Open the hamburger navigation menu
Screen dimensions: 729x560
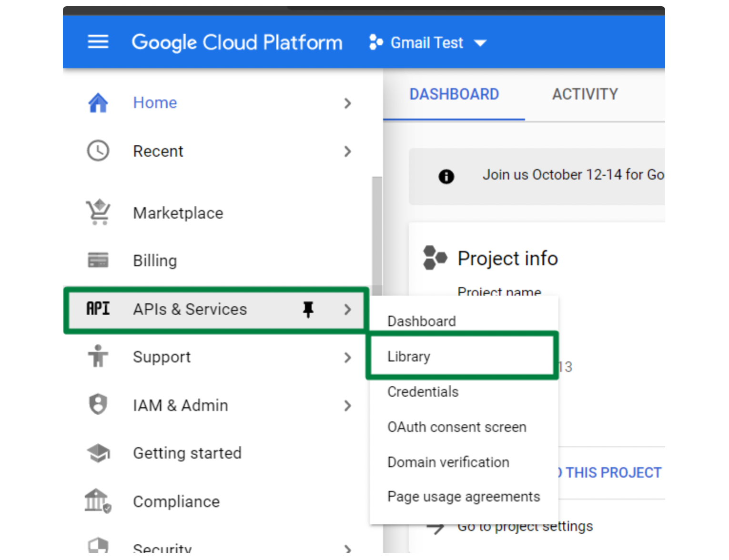(98, 42)
